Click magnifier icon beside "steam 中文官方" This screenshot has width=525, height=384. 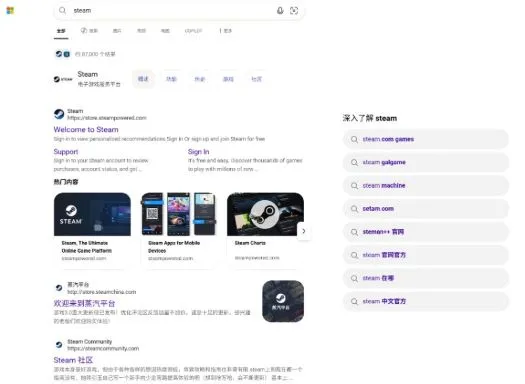click(354, 301)
